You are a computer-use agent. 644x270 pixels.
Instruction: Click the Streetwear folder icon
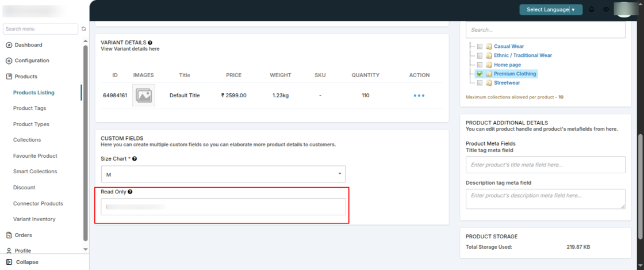pyautogui.click(x=489, y=83)
